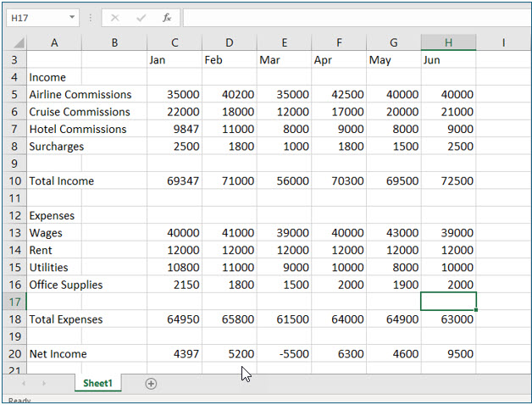The image size is (532, 405).
Task: Select column D header
Action: coord(230,42)
